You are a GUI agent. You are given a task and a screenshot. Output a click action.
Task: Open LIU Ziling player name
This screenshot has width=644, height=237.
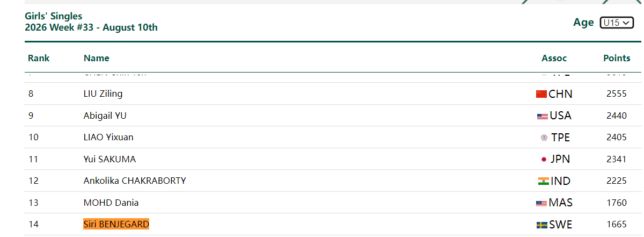(x=103, y=94)
